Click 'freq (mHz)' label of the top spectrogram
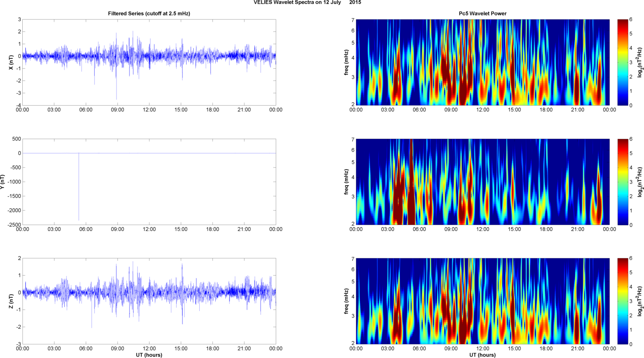Image resolution: width=644 pixels, height=358 pixels. (x=346, y=62)
